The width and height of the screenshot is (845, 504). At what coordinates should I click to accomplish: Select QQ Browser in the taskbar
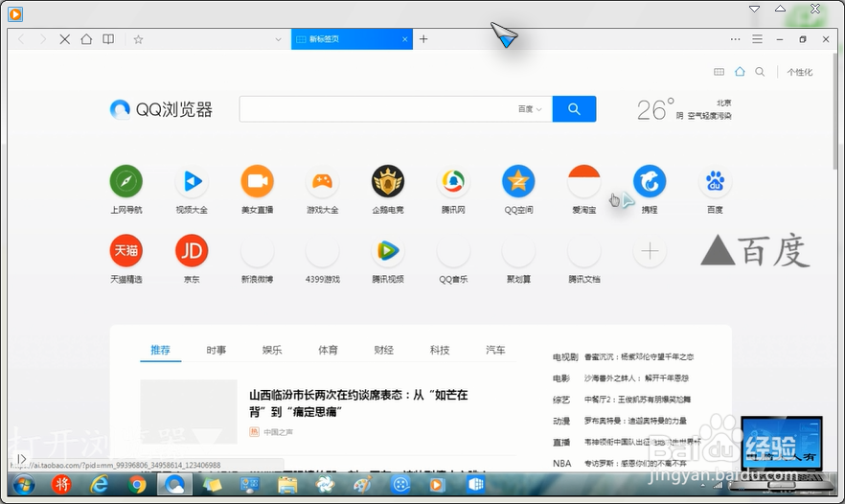tap(174, 485)
